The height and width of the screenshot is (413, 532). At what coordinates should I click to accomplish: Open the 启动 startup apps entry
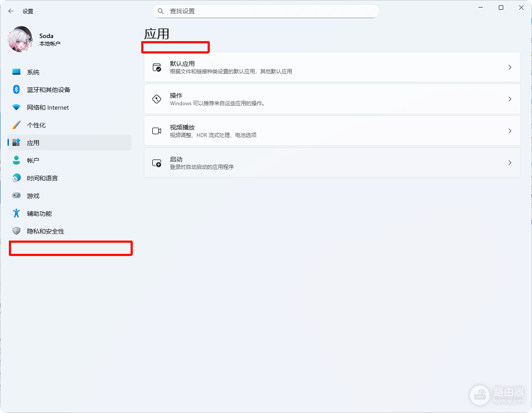click(332, 163)
